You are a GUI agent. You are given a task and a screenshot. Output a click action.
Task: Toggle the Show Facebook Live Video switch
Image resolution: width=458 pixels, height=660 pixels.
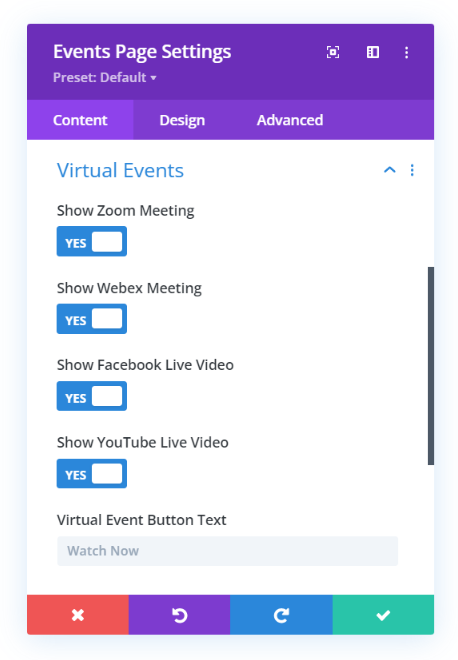point(92,396)
